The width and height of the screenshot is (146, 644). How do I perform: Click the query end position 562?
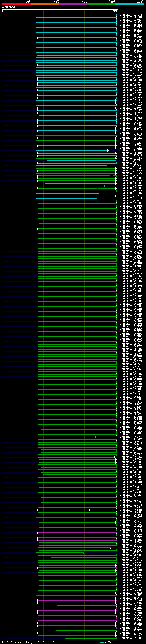(115, 11)
